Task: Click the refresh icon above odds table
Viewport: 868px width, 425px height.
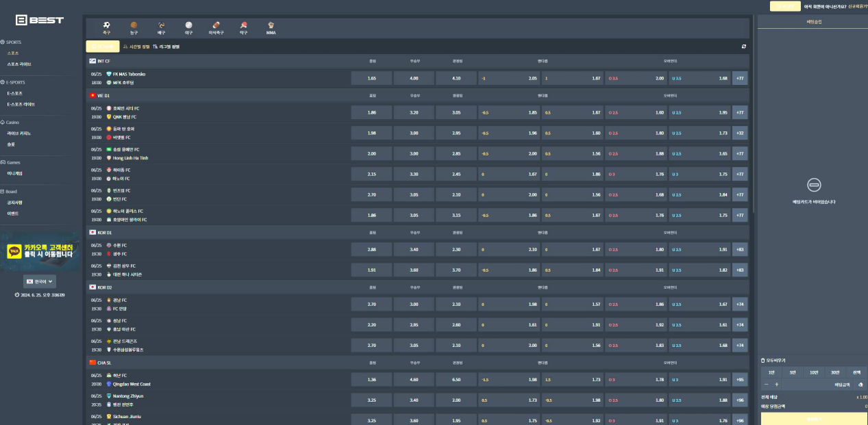Action: [744, 47]
